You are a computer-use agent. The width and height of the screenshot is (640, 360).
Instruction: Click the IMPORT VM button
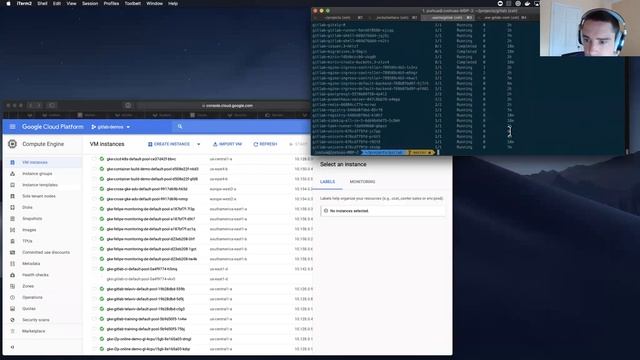click(227, 144)
